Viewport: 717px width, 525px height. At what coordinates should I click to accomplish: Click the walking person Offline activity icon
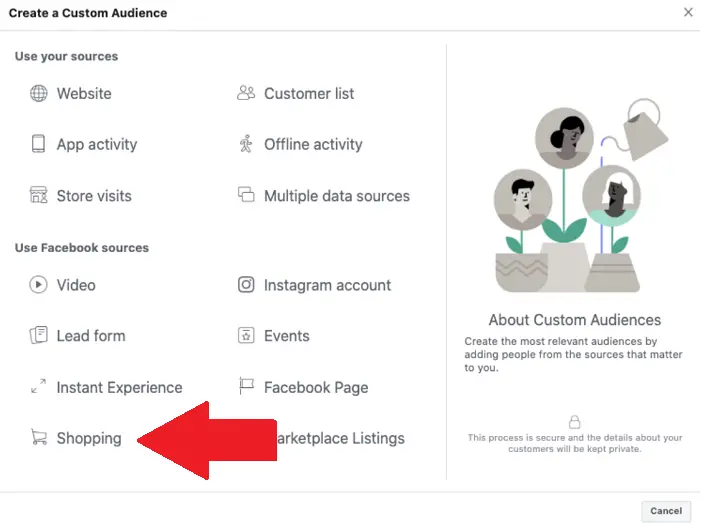pos(246,144)
